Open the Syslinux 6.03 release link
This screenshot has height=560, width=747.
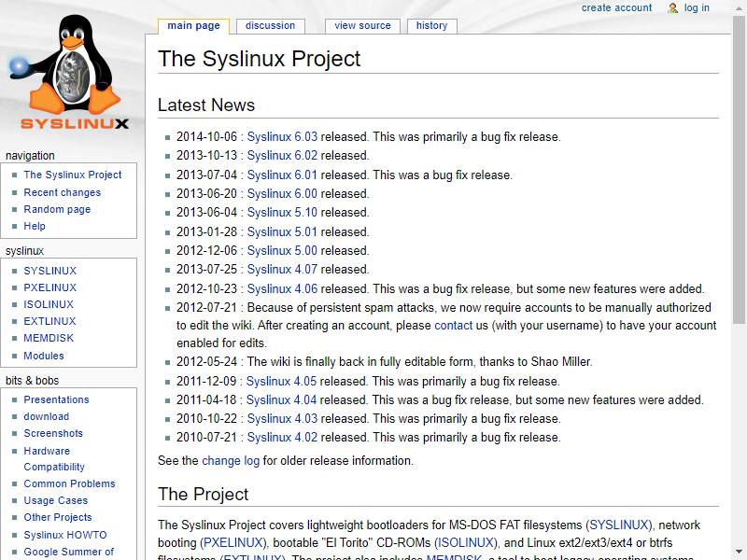pos(282,136)
